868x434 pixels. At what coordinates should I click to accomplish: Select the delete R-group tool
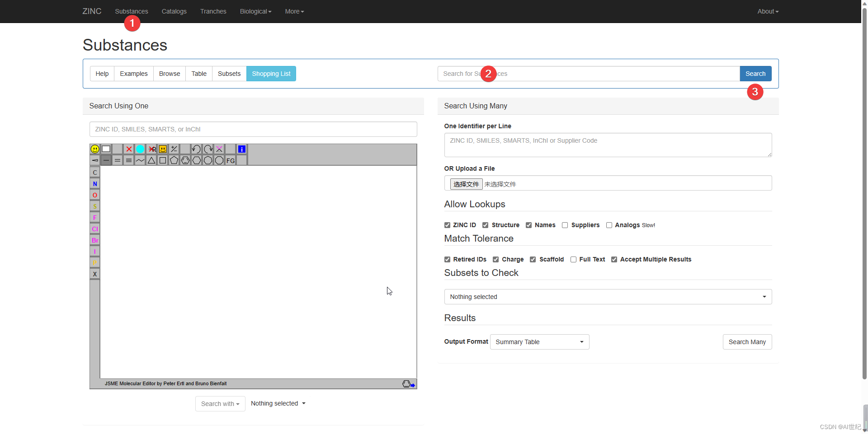tap(151, 149)
